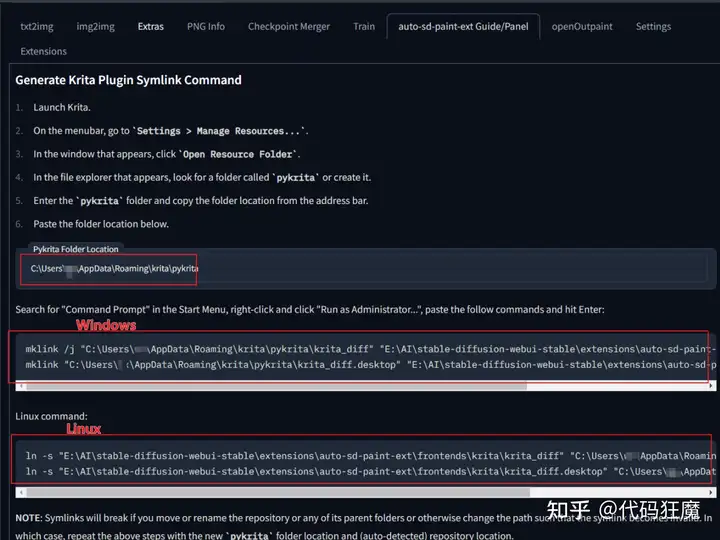This screenshot has height=540, width=720.
Task: Click the 'NOTE:' symlinks warning text
Action: pyautogui.click(x=364, y=526)
